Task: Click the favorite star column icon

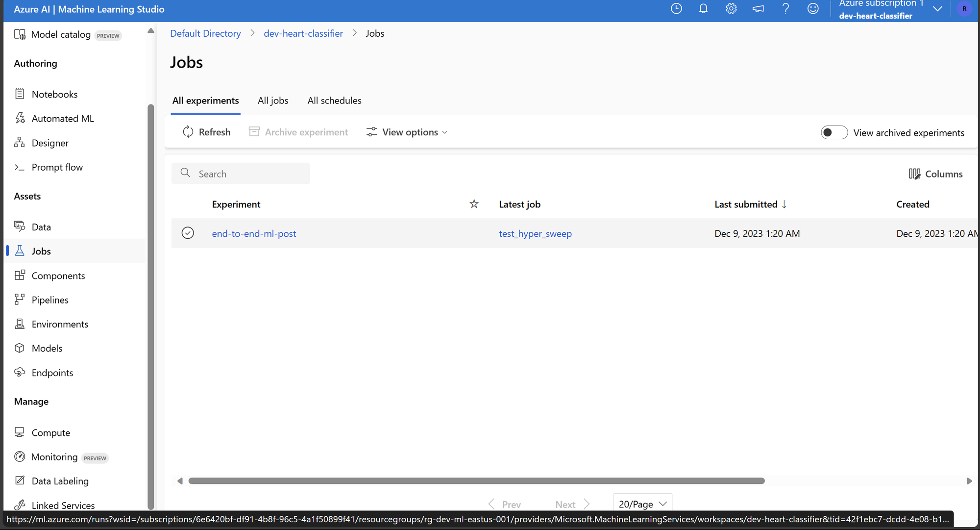Action: coord(474,204)
